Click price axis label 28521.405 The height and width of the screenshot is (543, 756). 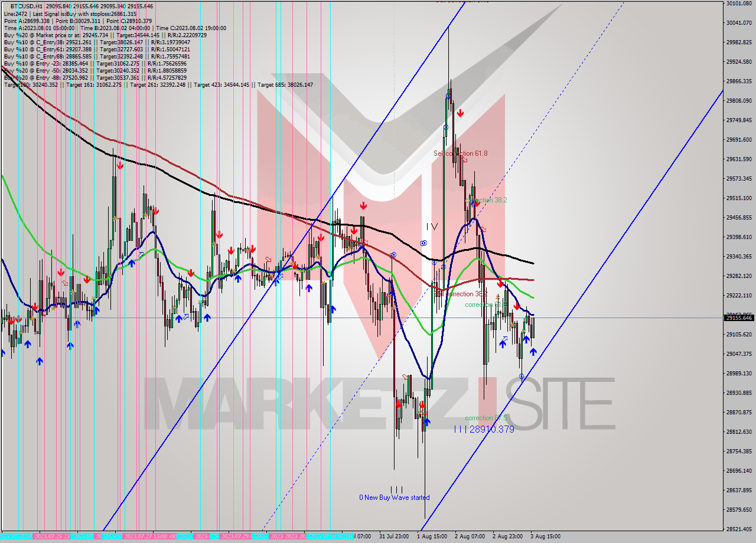(x=739, y=529)
